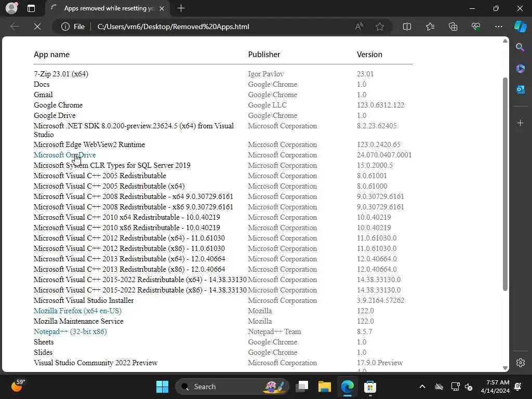Open the notification center icon
Viewport: 532px width, 399px height.
518,387
